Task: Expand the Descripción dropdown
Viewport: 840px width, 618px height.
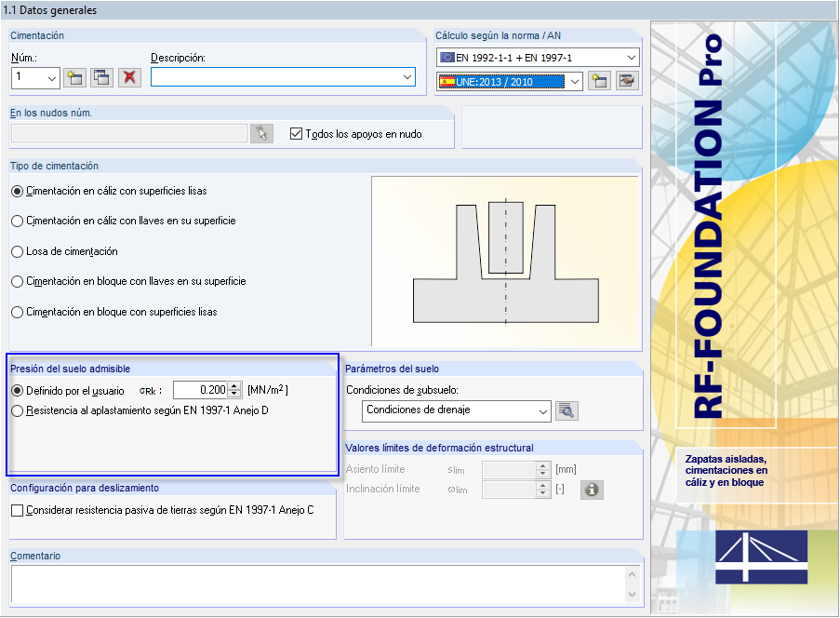Action: 407,76
